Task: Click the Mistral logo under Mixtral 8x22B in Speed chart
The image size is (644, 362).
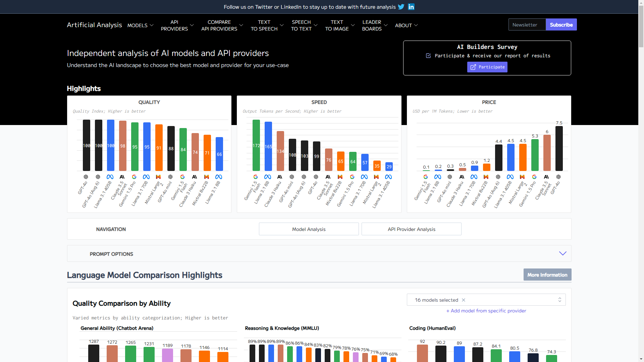Action: click(340, 177)
